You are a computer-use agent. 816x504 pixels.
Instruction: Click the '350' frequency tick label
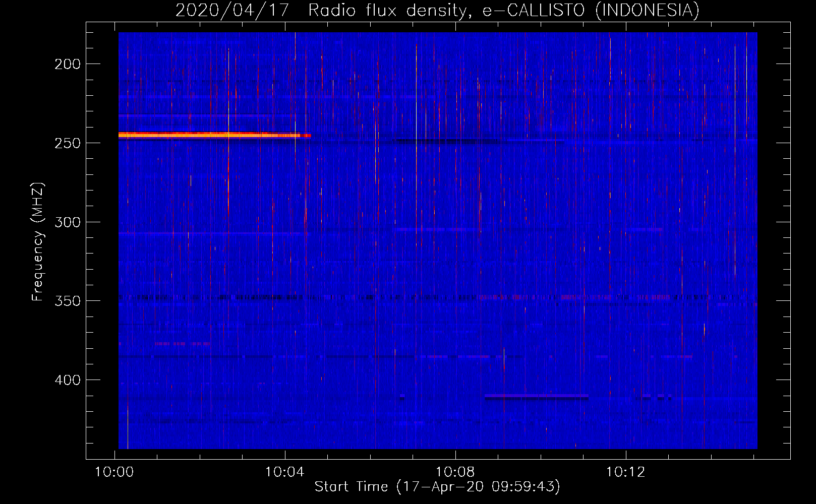(68, 301)
